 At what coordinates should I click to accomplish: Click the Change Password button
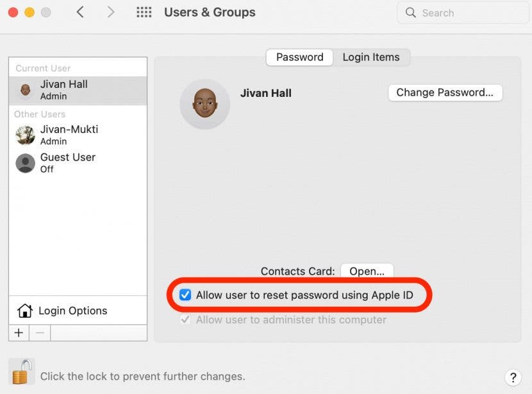click(445, 92)
